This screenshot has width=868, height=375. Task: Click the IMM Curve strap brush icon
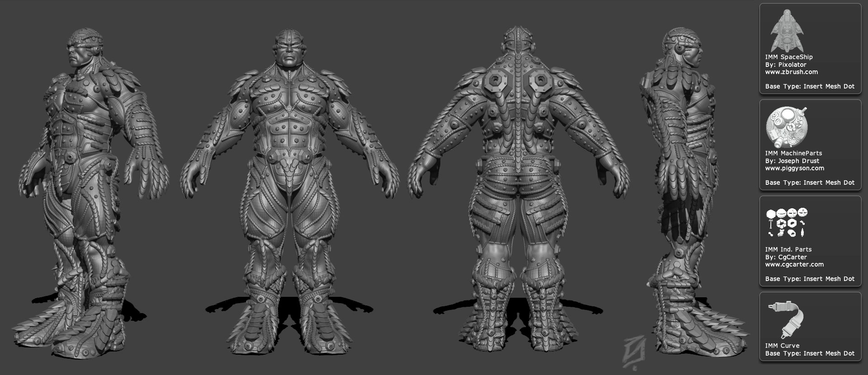[x=786, y=321]
